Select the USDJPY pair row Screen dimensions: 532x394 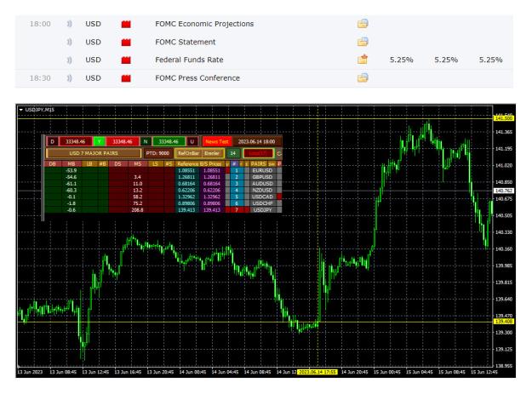263,210
